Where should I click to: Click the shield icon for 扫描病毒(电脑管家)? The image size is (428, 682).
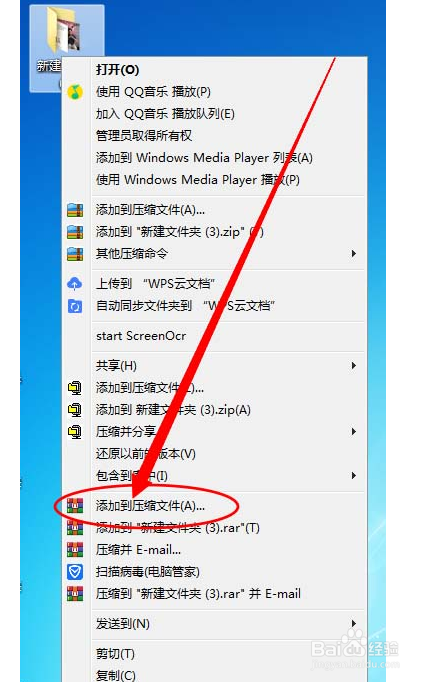(x=75, y=572)
